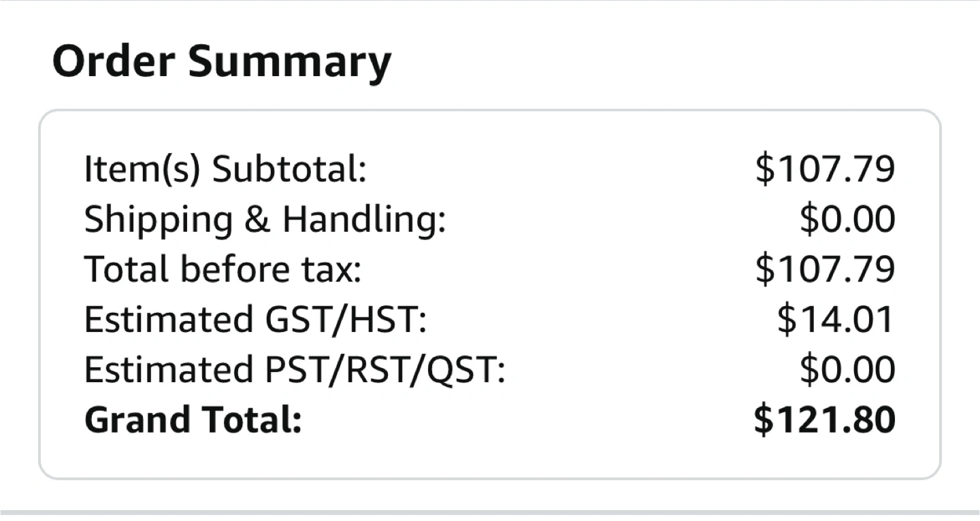Select the Estimated PST/RST/QST label

[295, 370]
